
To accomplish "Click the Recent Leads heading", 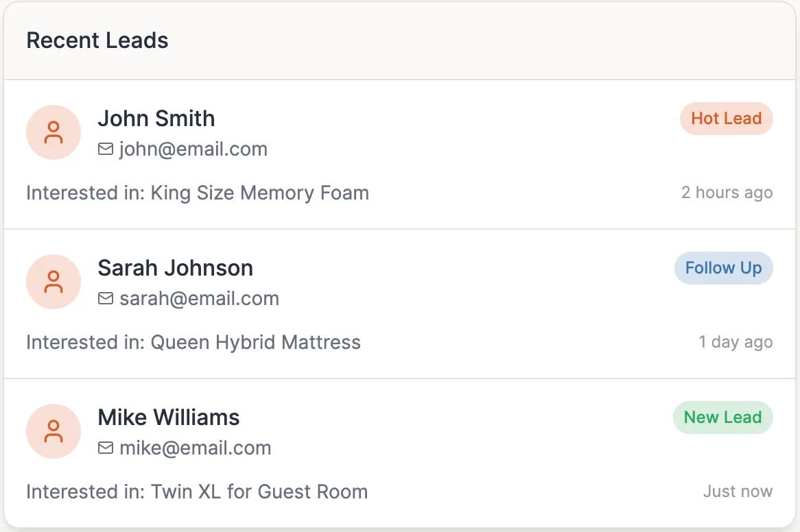I will pyautogui.click(x=97, y=40).
